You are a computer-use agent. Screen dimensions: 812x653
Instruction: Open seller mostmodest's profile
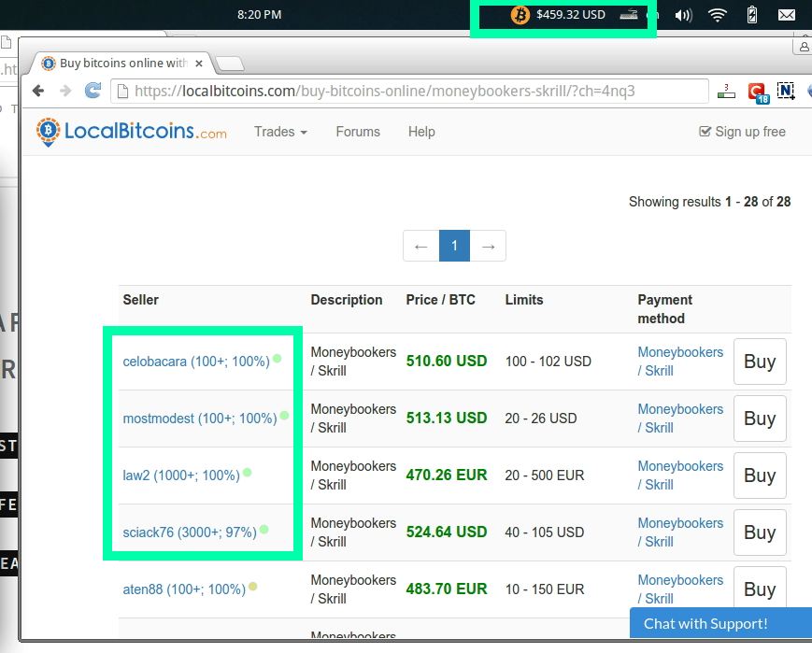click(200, 419)
